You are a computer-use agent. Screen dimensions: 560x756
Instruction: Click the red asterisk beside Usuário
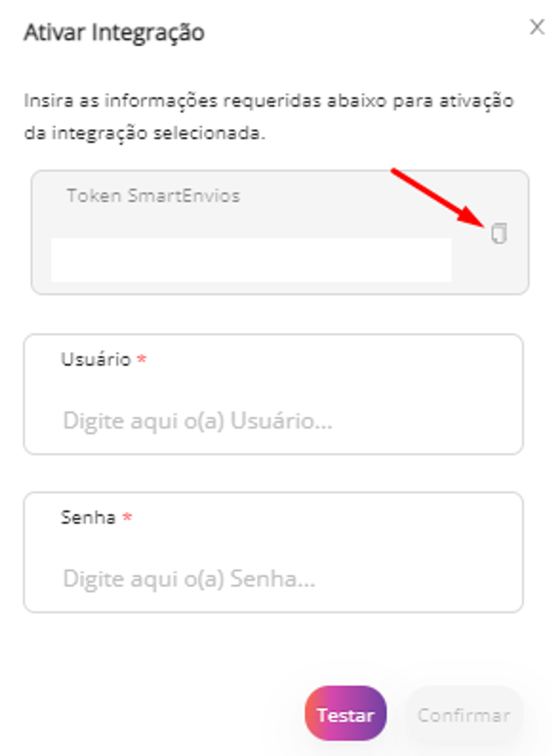click(x=141, y=358)
